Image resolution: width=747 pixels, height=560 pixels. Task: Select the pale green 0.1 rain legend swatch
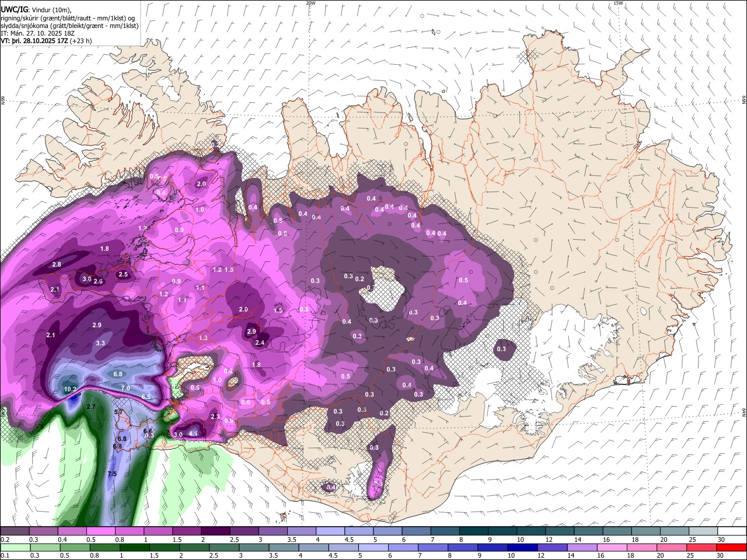15,547
